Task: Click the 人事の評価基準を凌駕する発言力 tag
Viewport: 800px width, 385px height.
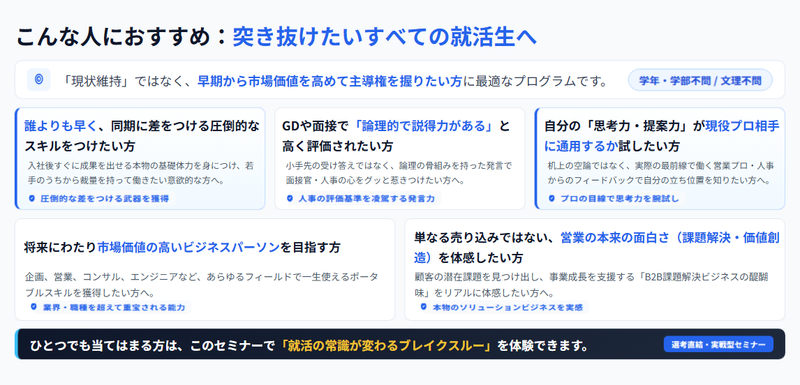Action: (362, 198)
